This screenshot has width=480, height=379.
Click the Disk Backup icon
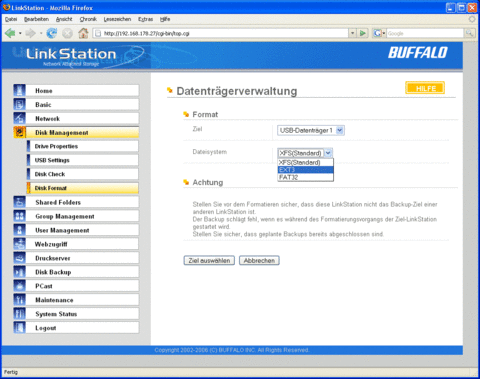[19, 272]
